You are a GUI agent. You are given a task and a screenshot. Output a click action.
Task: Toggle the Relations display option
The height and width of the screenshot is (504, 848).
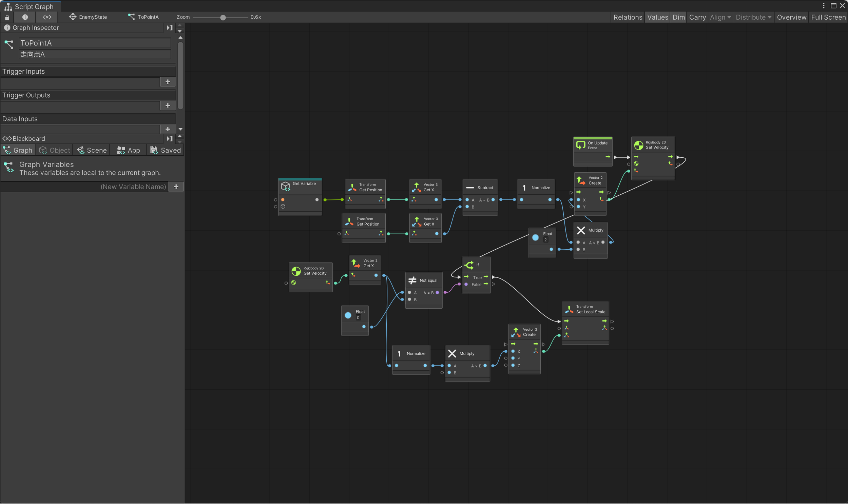[628, 17]
